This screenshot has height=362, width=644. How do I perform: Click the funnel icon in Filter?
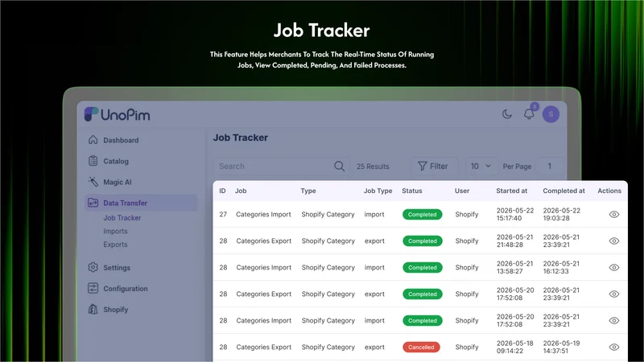(x=422, y=166)
